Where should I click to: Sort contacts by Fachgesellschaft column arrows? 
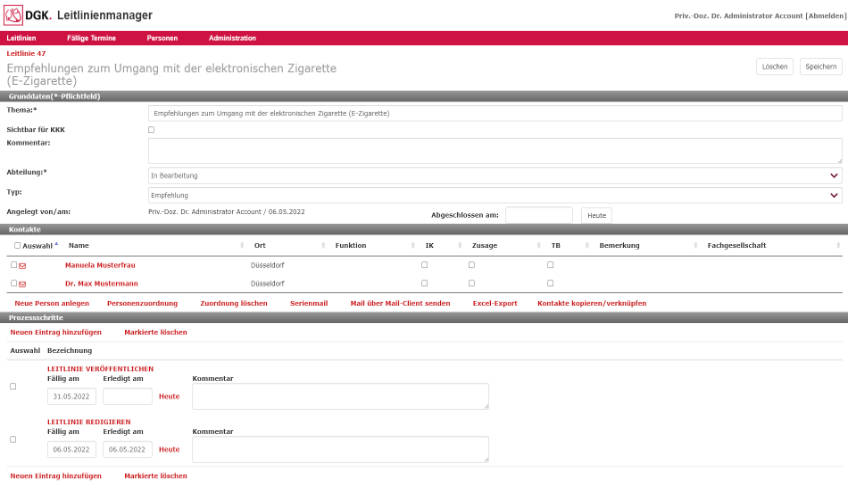click(x=838, y=246)
